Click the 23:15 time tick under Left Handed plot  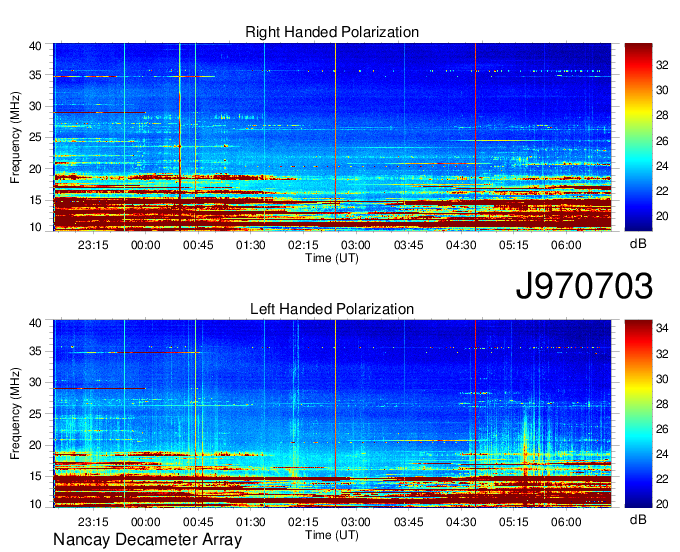click(93, 522)
